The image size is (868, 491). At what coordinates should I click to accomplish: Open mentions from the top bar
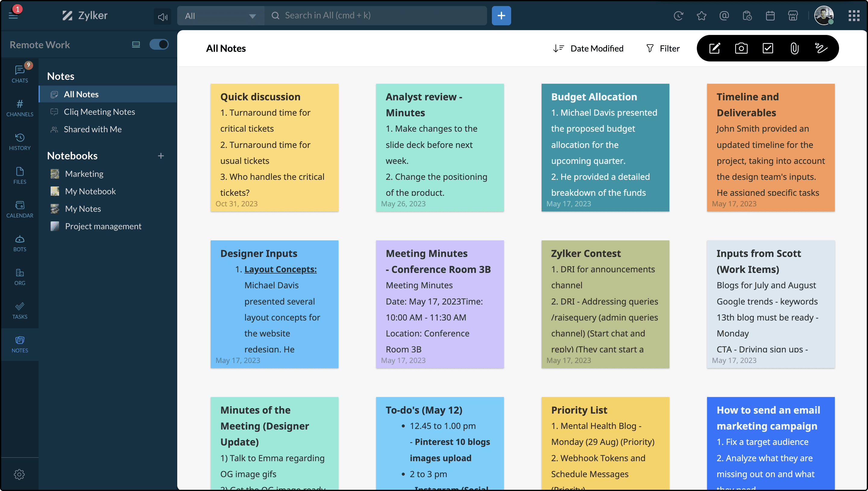pos(724,15)
